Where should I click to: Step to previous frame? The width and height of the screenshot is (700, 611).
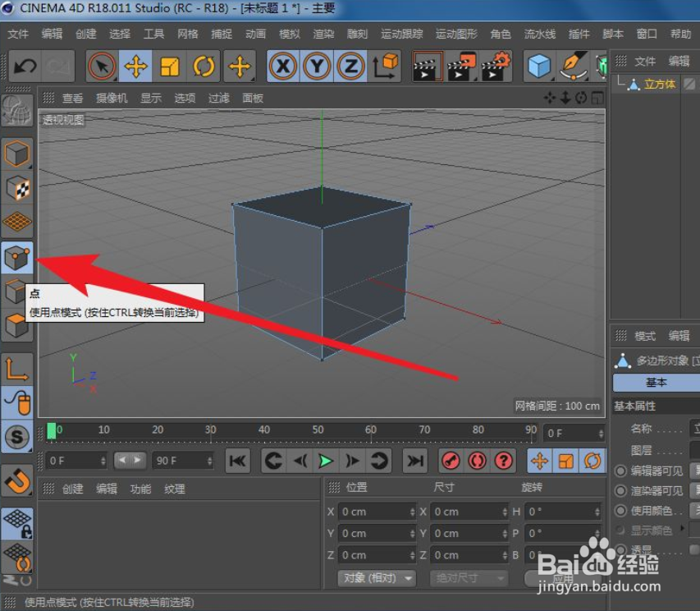tap(300, 461)
